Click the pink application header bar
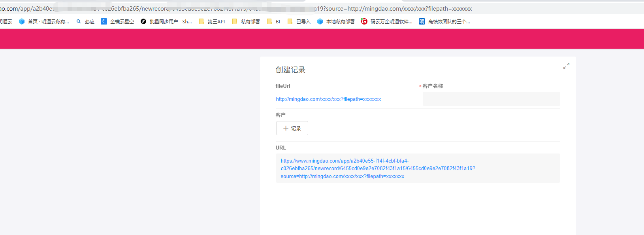 click(x=322, y=39)
